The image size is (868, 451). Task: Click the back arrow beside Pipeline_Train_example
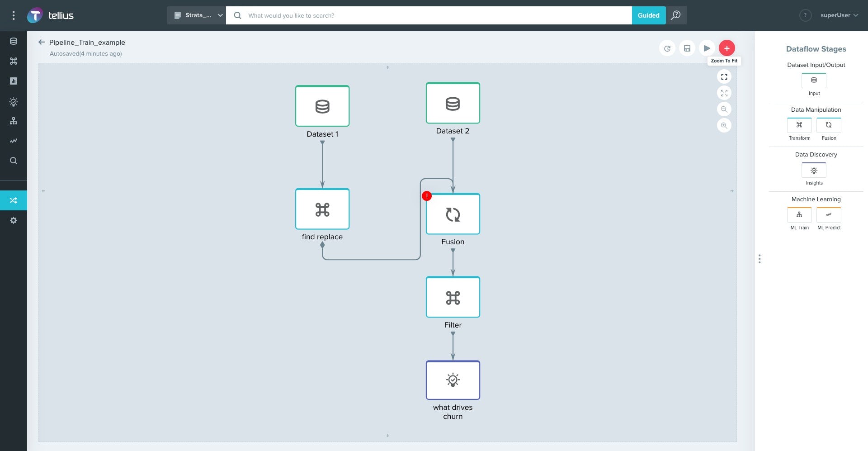coord(42,42)
